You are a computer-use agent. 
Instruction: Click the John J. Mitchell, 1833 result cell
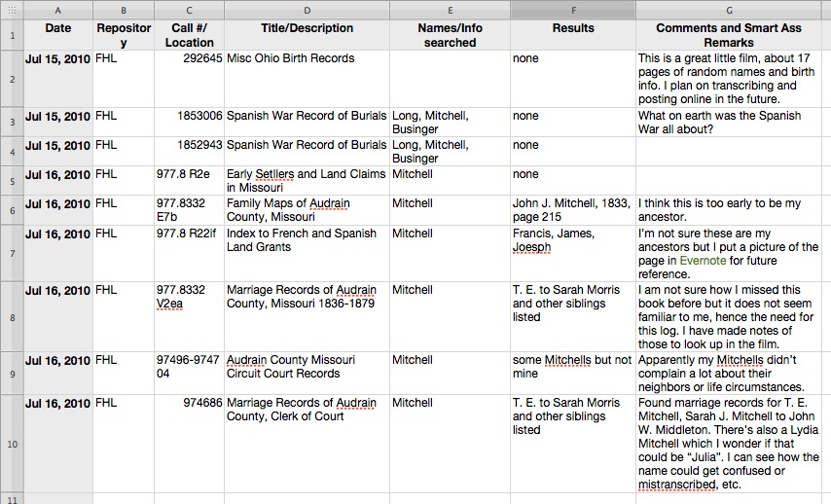click(571, 210)
